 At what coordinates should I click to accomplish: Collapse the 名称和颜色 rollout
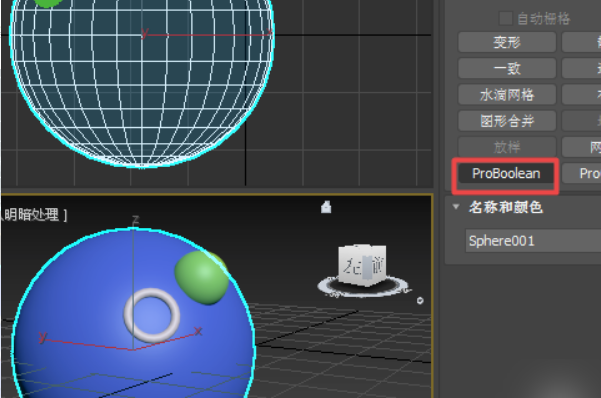456,207
